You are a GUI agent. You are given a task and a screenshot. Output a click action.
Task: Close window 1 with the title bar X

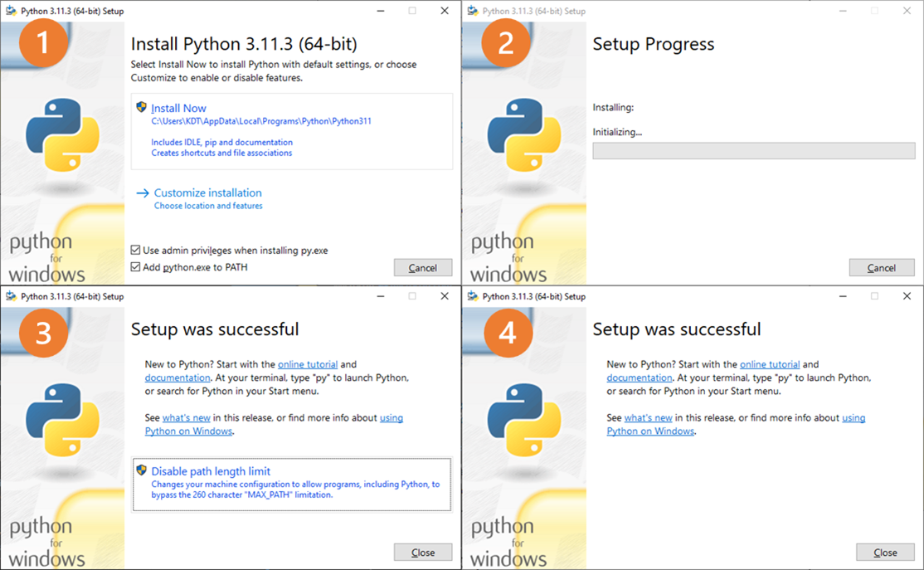(x=445, y=11)
